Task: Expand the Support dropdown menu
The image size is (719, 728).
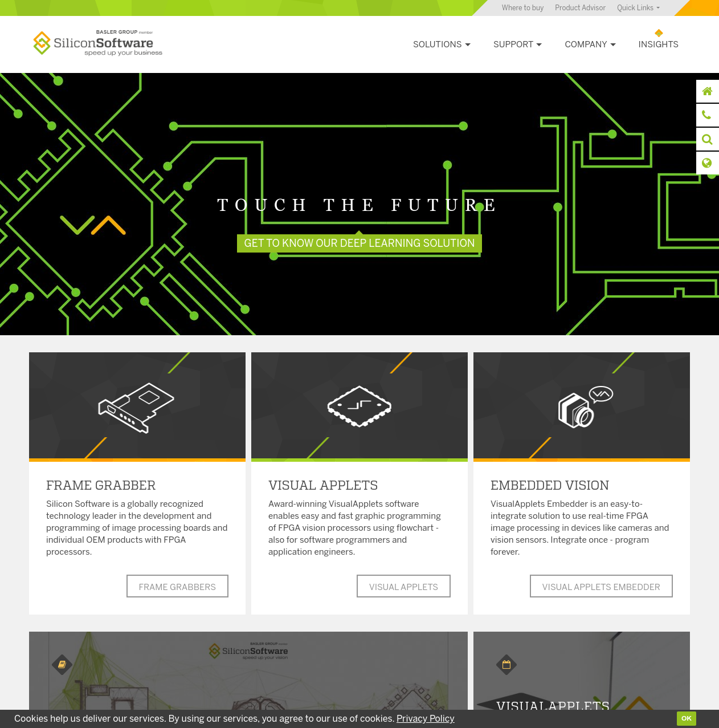Action: tap(517, 44)
